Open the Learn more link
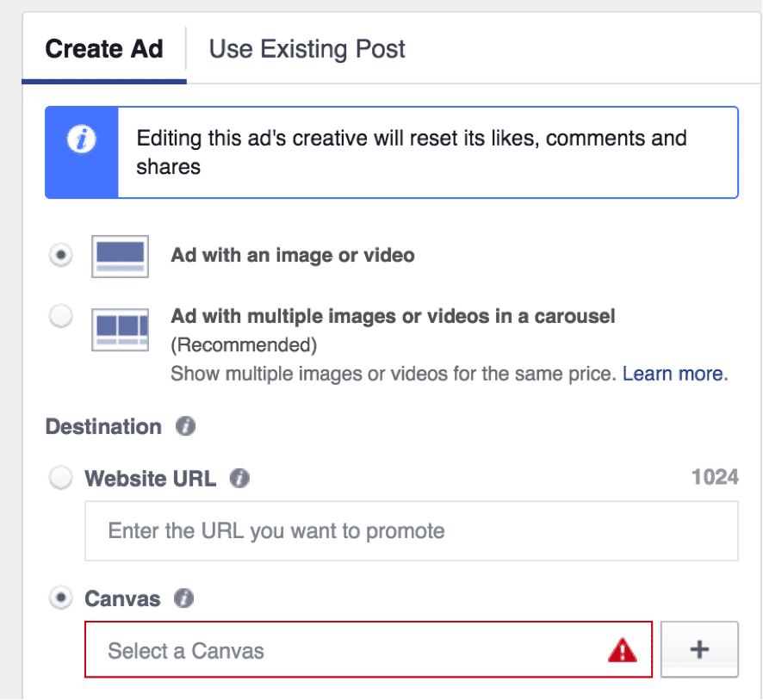 (673, 374)
